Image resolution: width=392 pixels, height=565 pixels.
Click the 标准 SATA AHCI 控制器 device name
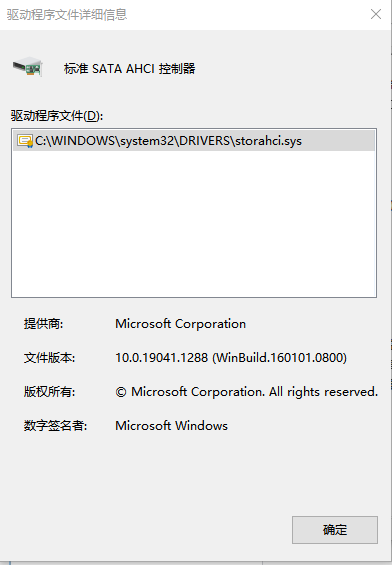click(x=130, y=68)
